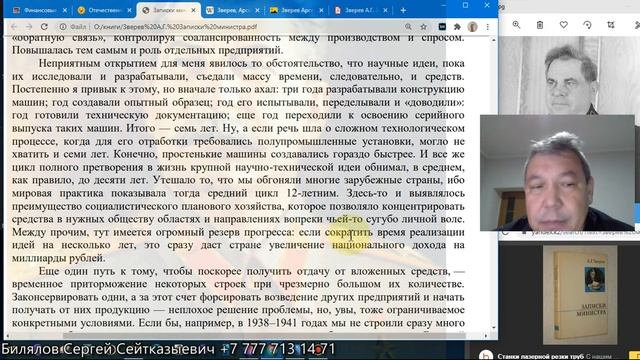Open the crop tool in the photo viewer
Image resolution: width=640 pixels, height=360 pixels.
611,25
